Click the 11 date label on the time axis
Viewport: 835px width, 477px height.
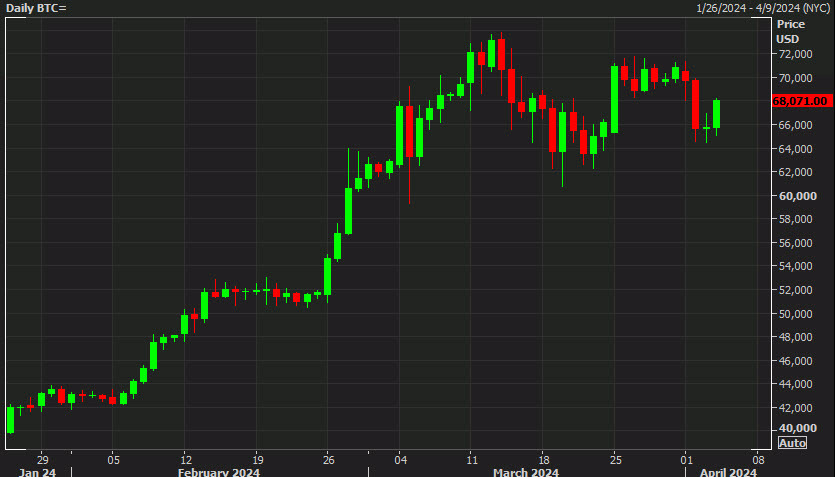(471, 460)
